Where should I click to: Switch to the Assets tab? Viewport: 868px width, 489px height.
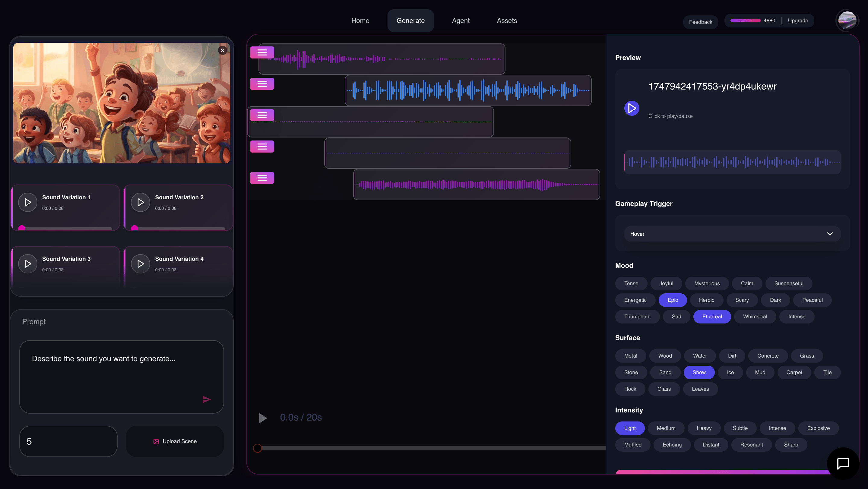pyautogui.click(x=507, y=21)
